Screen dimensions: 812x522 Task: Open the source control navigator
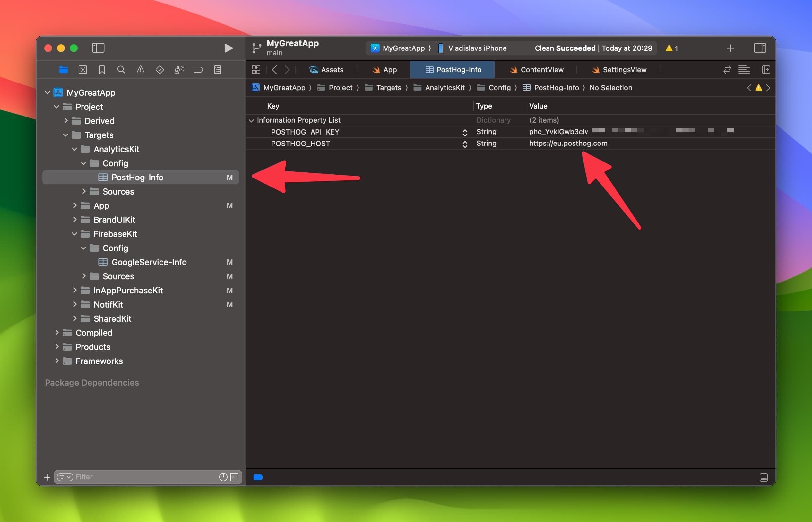tap(83, 70)
